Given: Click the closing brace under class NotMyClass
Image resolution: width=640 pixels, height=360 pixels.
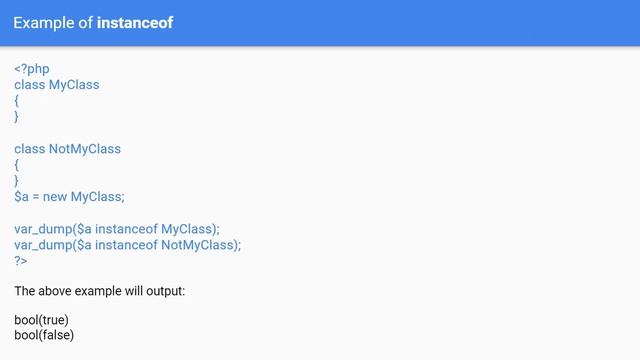Looking at the screenshot, I should pyautogui.click(x=16, y=181).
